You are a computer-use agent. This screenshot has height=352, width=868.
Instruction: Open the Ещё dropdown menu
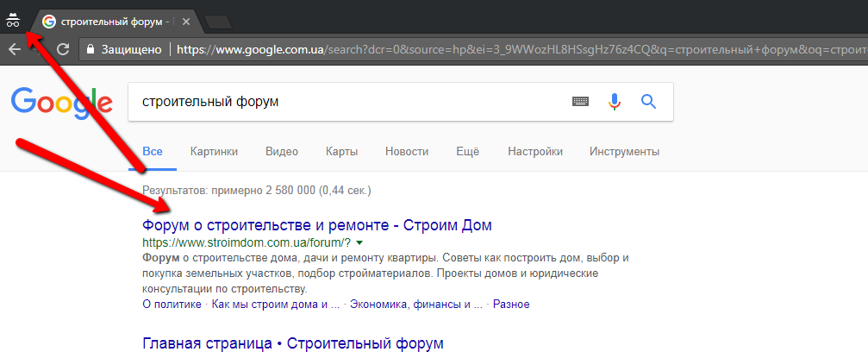pyautogui.click(x=468, y=151)
